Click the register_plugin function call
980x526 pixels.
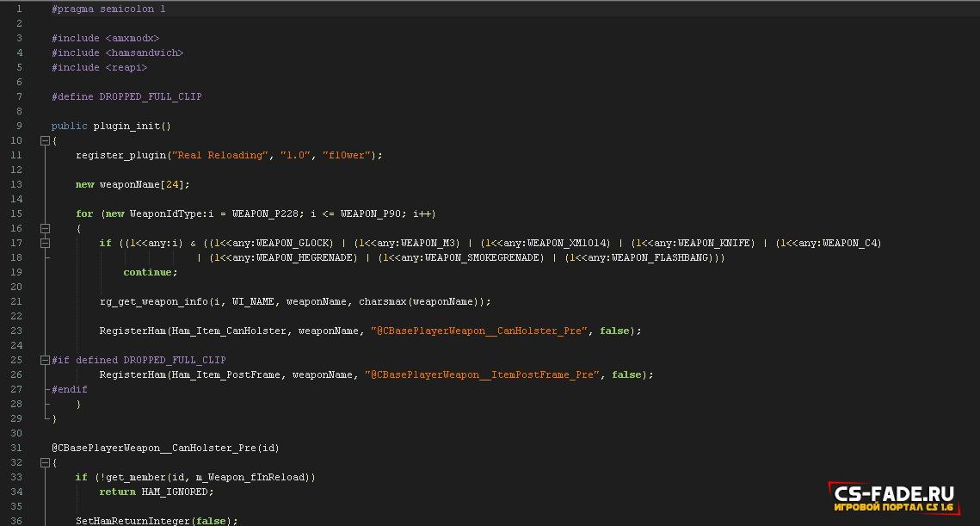(x=122, y=155)
